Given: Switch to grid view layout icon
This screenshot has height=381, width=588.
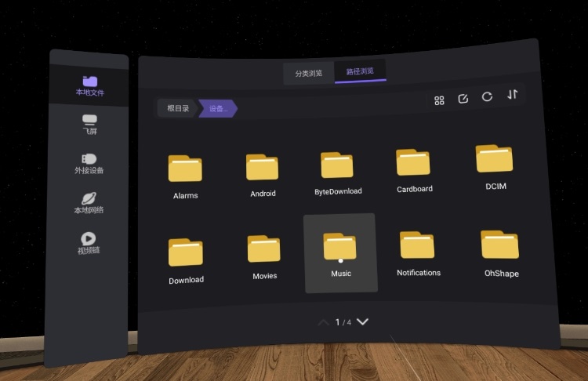Looking at the screenshot, I should [x=439, y=100].
